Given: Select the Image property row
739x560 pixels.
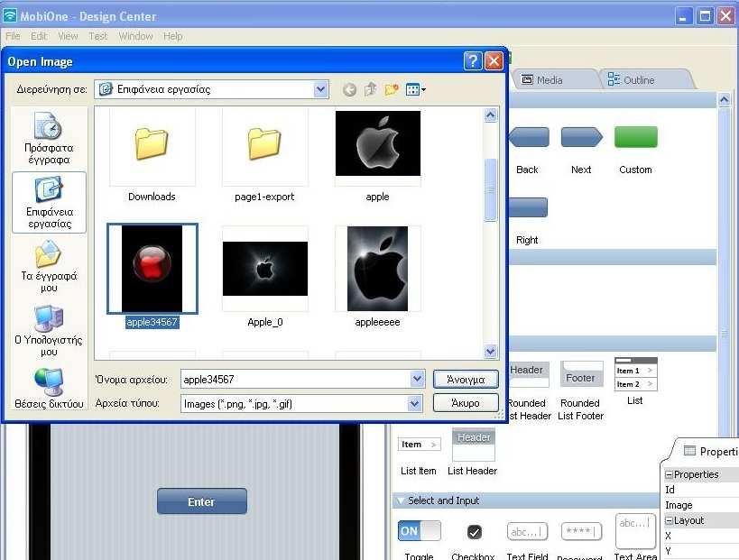Looking at the screenshot, I should click(x=701, y=505).
